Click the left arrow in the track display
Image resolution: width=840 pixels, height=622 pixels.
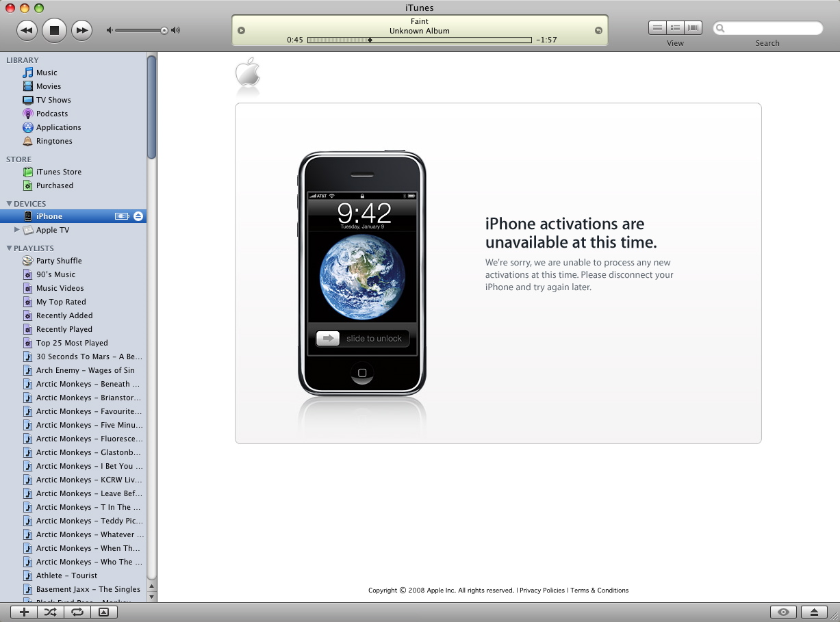coord(241,30)
